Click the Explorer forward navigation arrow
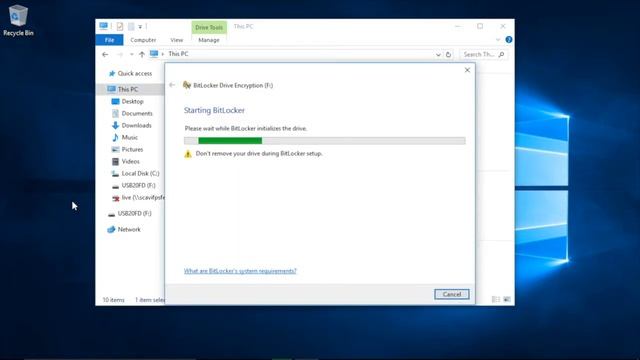 click(120, 54)
